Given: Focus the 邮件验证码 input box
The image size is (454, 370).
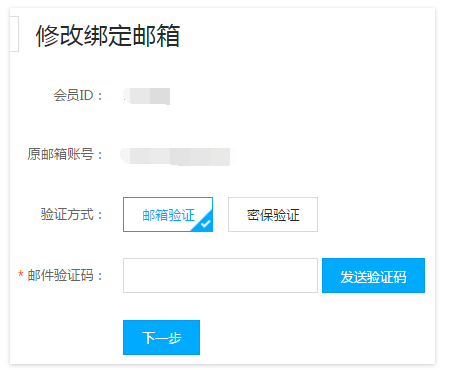Looking at the screenshot, I should click(220, 275).
